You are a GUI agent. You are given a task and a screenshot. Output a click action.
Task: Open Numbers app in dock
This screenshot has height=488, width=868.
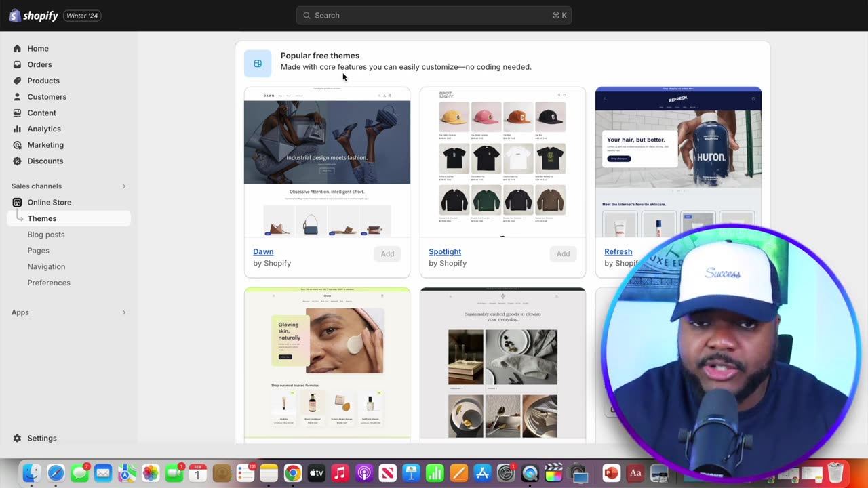click(x=435, y=472)
